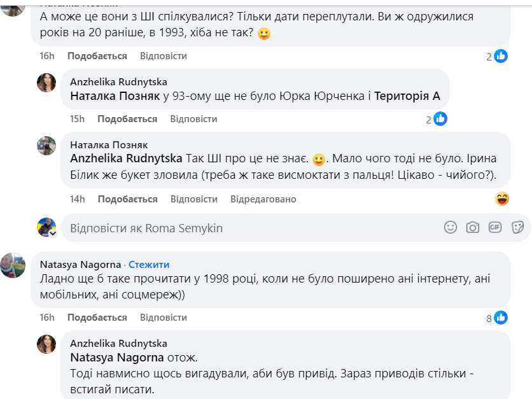Screen dimensions: 532x399
Task: Like Anzhelika Rudnytska's 15h comment
Action: point(127,119)
